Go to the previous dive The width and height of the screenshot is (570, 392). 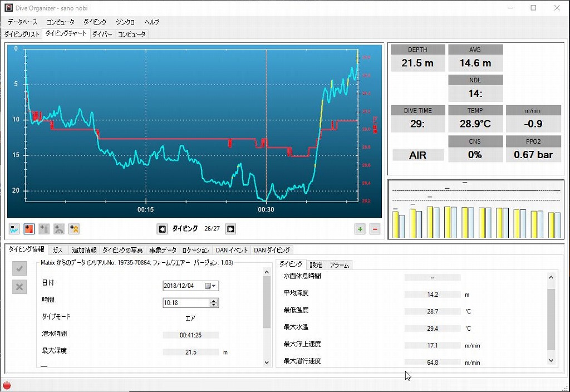(162, 229)
